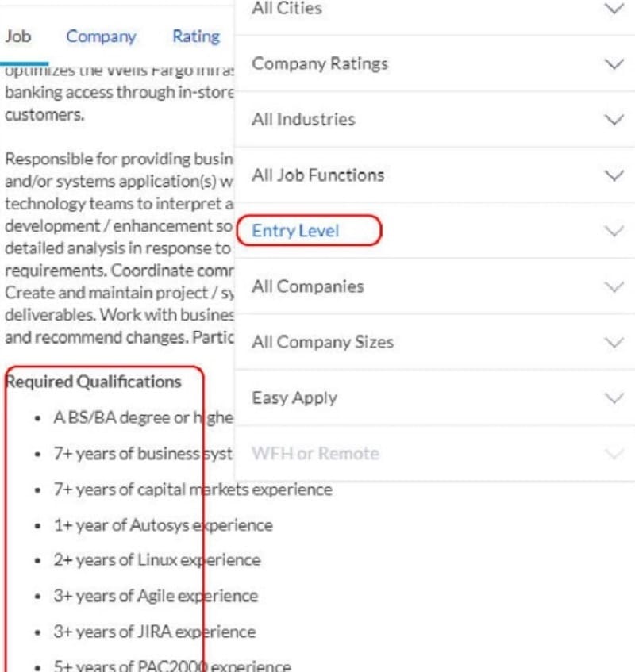Select the Entry Level experience filter
The image size is (635, 672).
click(295, 231)
